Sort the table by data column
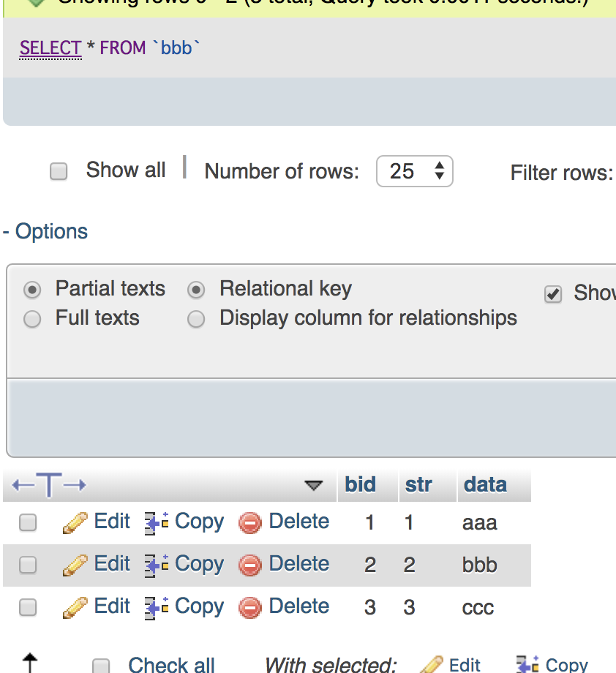This screenshot has height=673, width=616. [484, 484]
